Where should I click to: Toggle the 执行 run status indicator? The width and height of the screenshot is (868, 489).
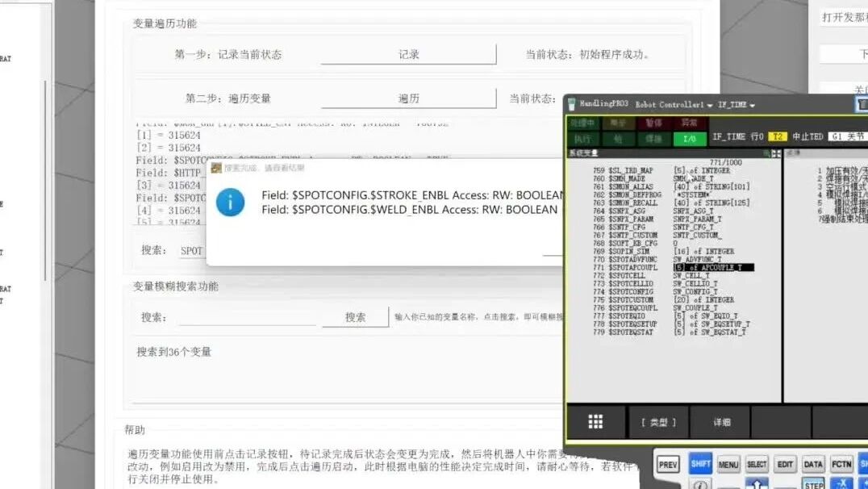point(584,137)
